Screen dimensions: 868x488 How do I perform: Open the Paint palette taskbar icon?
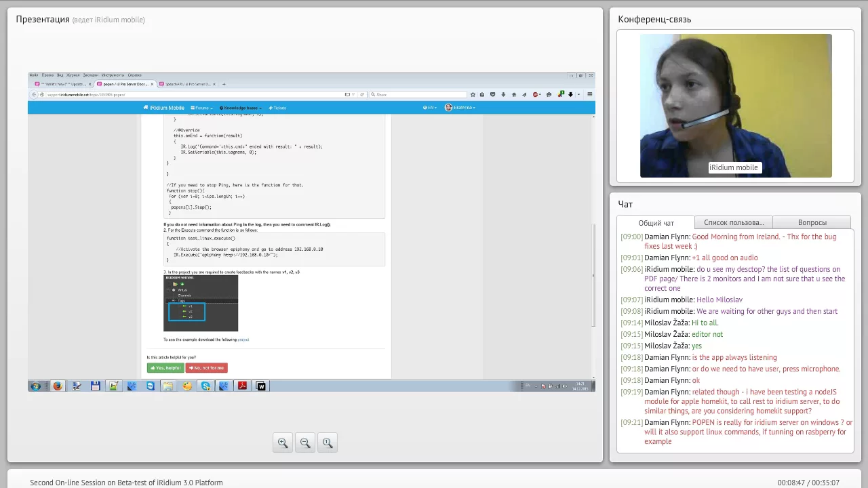187,386
